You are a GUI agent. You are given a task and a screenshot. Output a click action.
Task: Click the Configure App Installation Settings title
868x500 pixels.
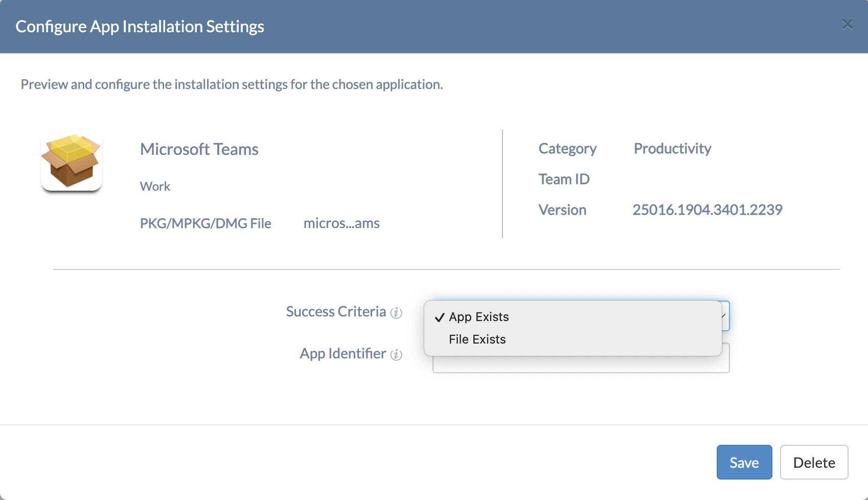(x=140, y=27)
